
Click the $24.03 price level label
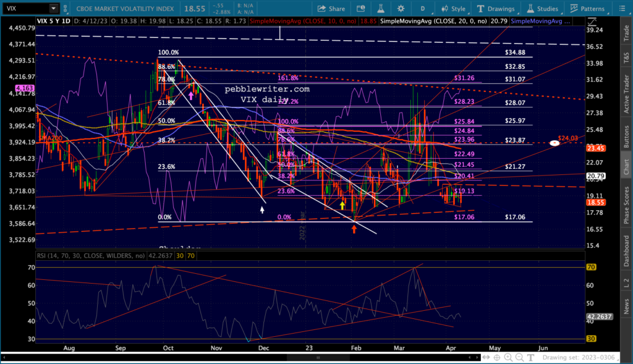568,138
